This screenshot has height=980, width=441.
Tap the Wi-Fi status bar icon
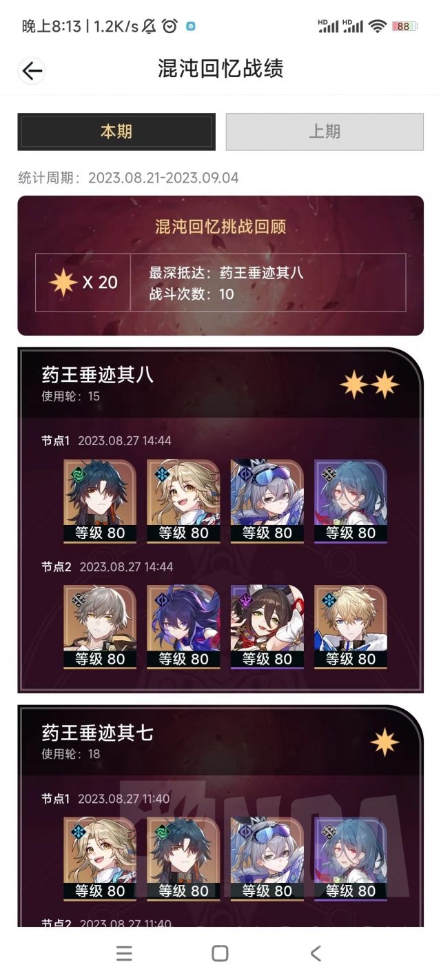pos(377,26)
